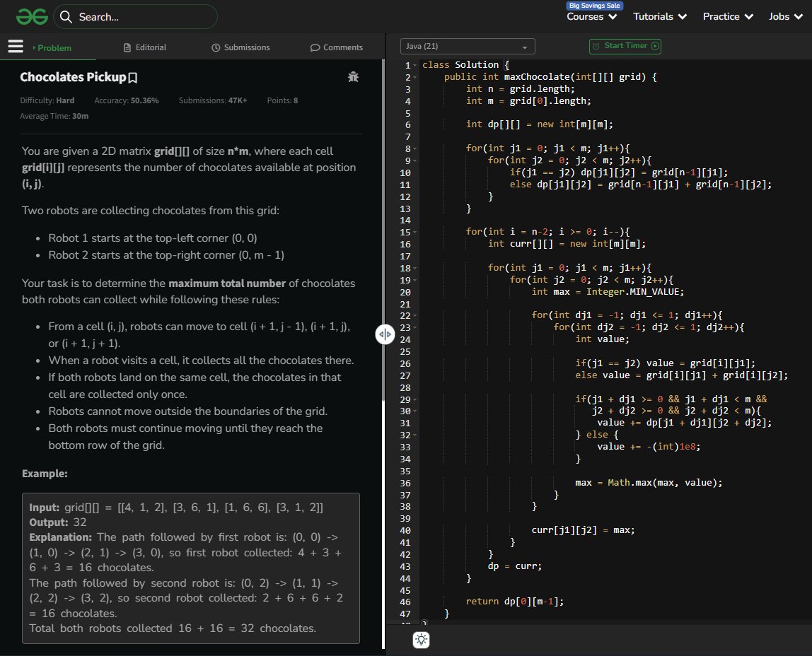Open the Practice dropdown menu
The height and width of the screenshot is (656, 812).
[x=728, y=16]
